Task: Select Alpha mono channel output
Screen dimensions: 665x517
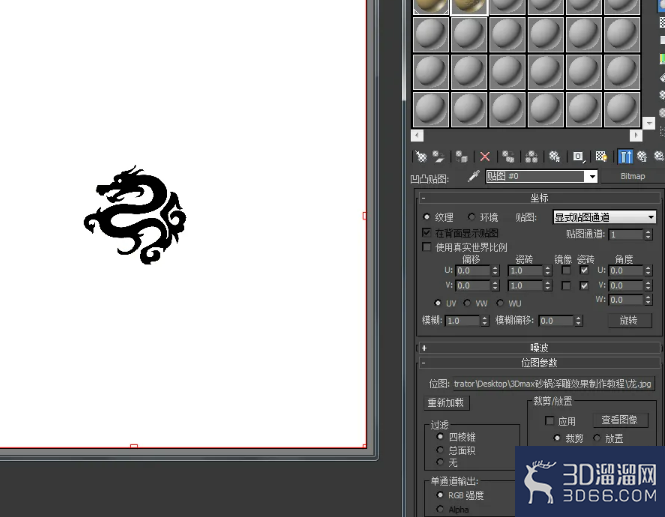Action: [x=440, y=509]
